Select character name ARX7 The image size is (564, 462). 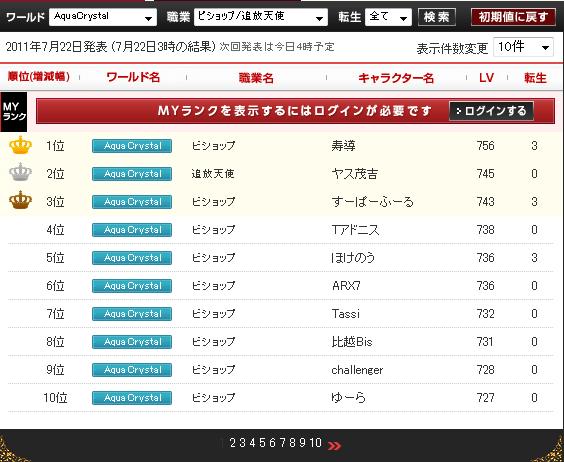coord(346,286)
